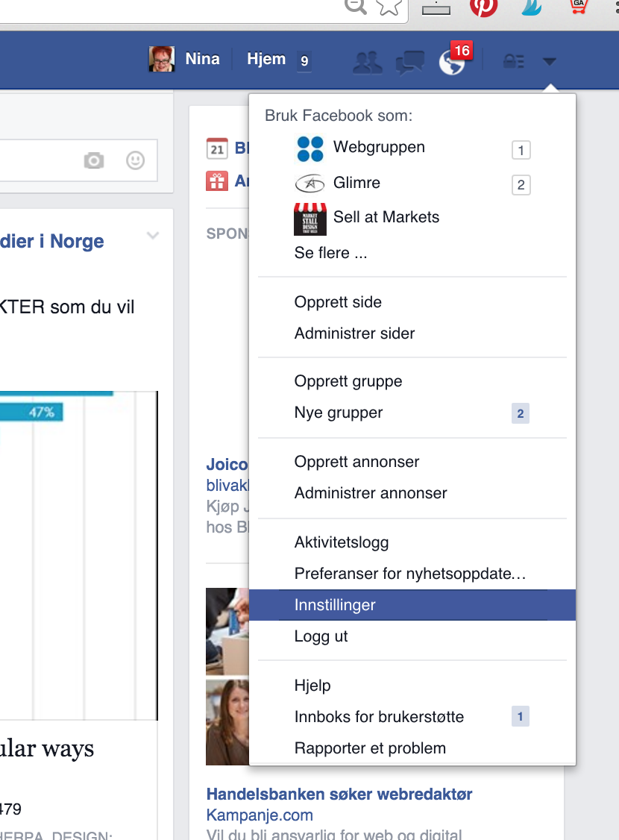
Task: Click the Webgruppen blue dots icon
Action: [x=310, y=148]
